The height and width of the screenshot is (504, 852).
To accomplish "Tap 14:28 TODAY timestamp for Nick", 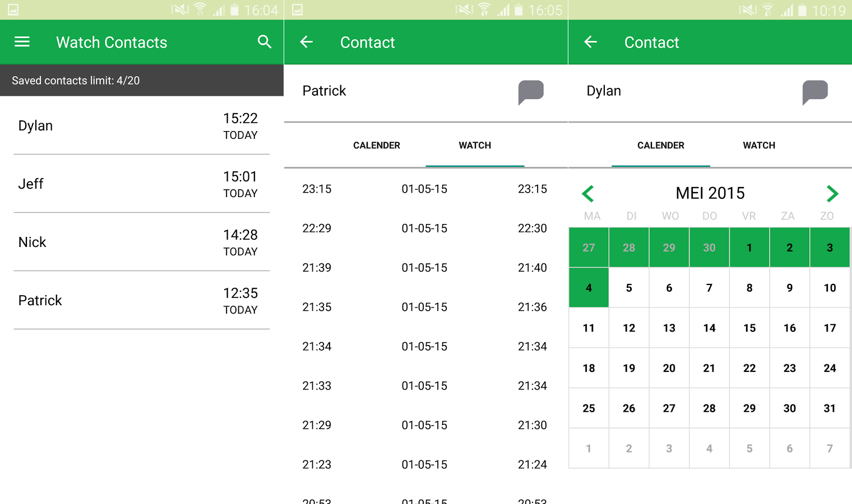I will click(x=240, y=242).
